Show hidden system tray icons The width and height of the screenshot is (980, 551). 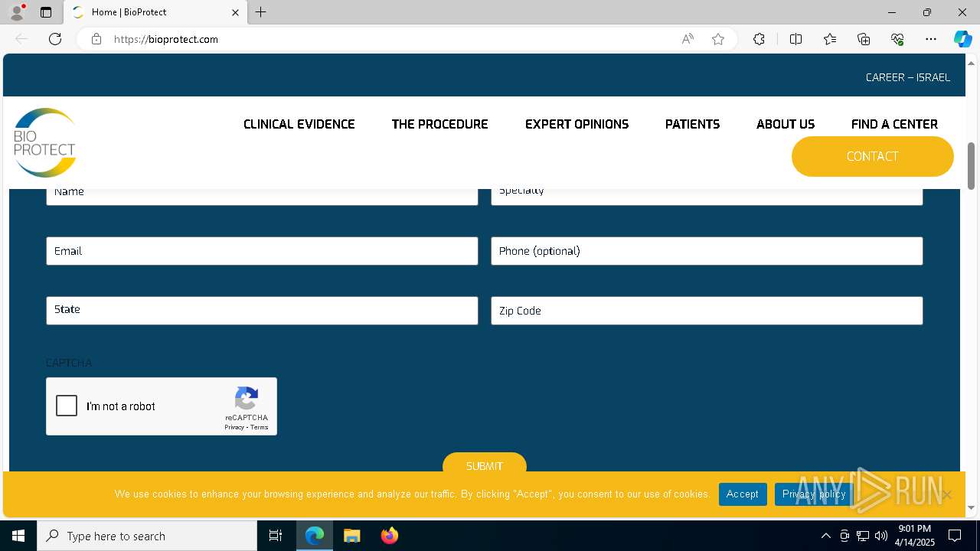[x=825, y=536]
